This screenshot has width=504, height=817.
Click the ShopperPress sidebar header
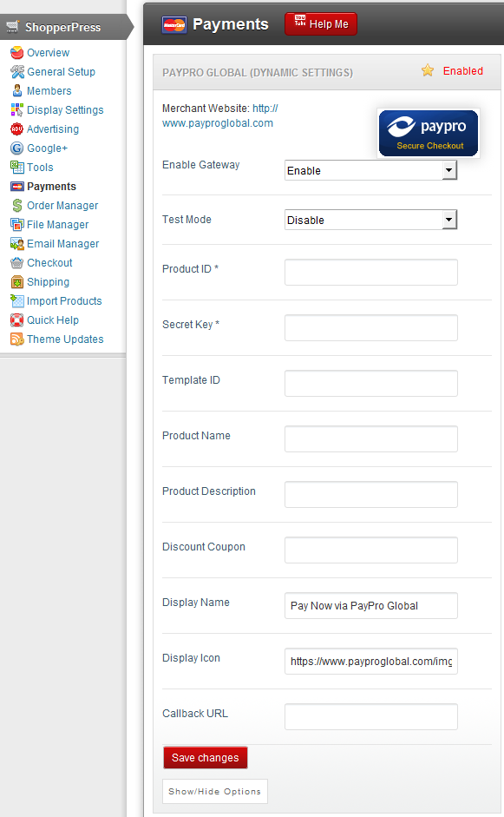coord(66,27)
